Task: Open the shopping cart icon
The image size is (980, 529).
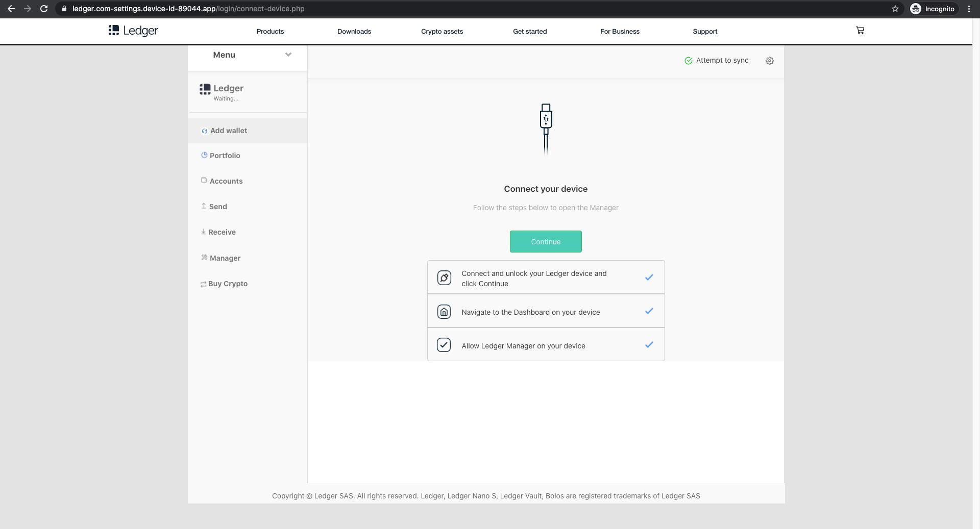Action: pyautogui.click(x=860, y=31)
